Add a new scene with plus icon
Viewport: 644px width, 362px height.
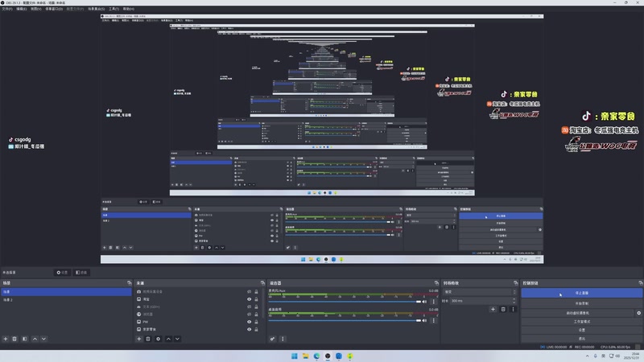[x=6, y=339]
